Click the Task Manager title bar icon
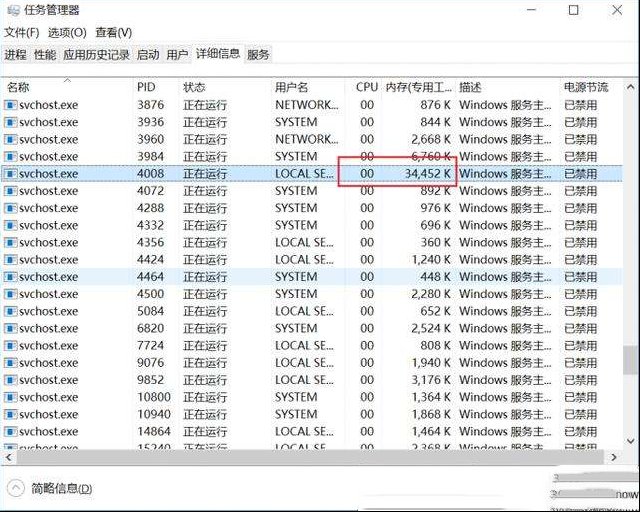640x512 pixels. [x=13, y=10]
